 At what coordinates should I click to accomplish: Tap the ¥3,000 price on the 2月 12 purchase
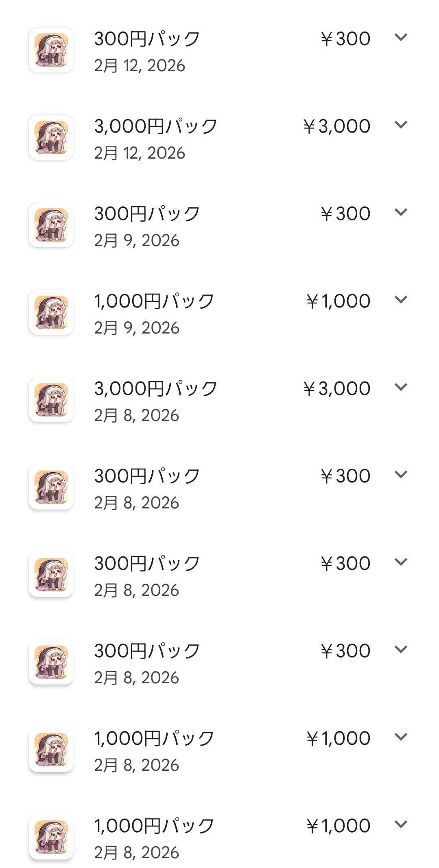pos(336,126)
